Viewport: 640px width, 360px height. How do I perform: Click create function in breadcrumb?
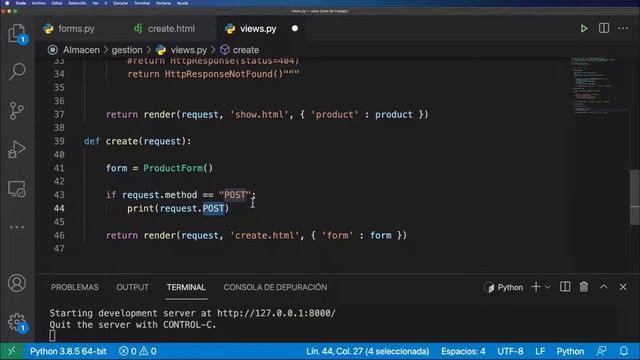point(246,50)
